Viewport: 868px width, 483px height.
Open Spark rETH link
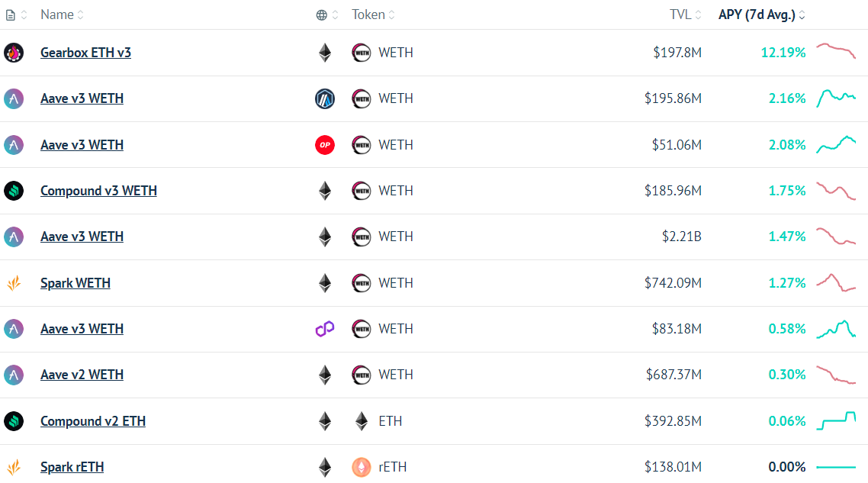[72, 468]
